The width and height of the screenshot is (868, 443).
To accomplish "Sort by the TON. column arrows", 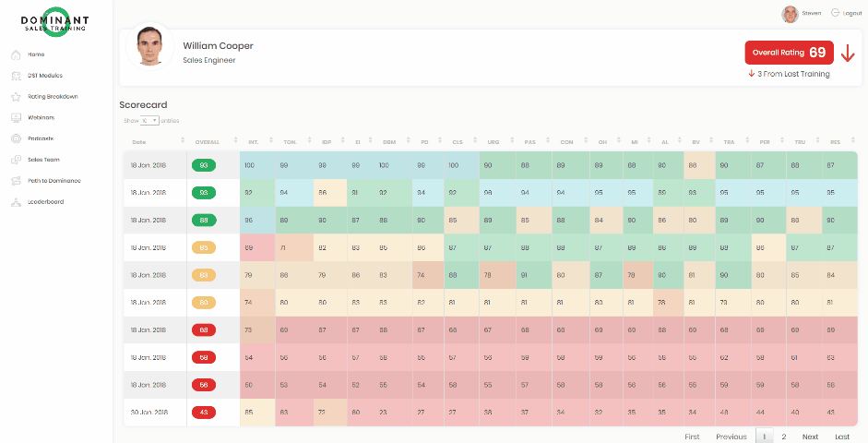I will pos(309,141).
